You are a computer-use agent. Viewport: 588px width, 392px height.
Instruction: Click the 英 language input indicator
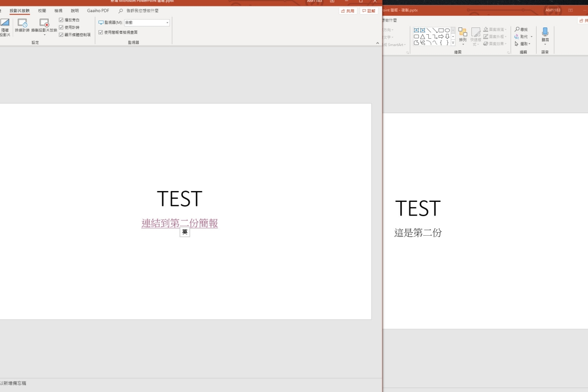[185, 232]
